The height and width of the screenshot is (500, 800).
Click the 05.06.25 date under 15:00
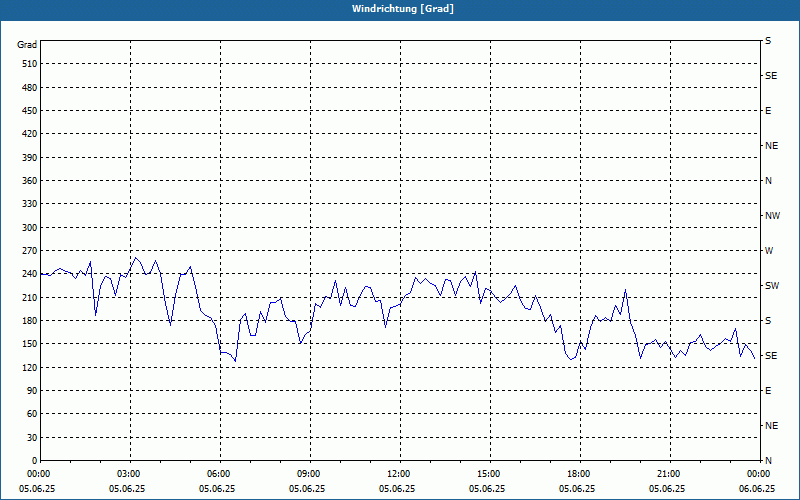click(x=487, y=489)
